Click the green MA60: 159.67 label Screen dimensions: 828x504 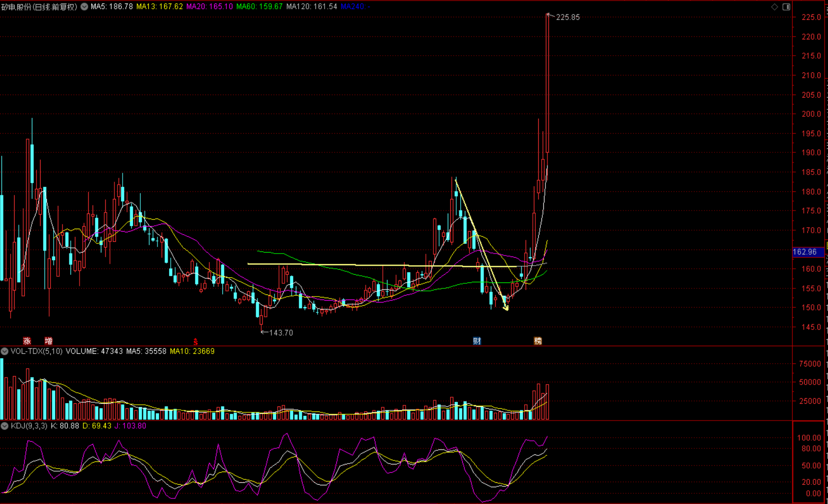(x=259, y=7)
